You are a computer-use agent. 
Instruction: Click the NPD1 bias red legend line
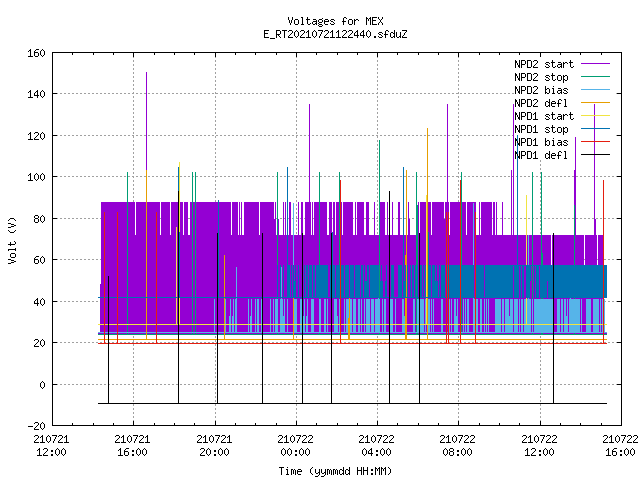[595, 142]
